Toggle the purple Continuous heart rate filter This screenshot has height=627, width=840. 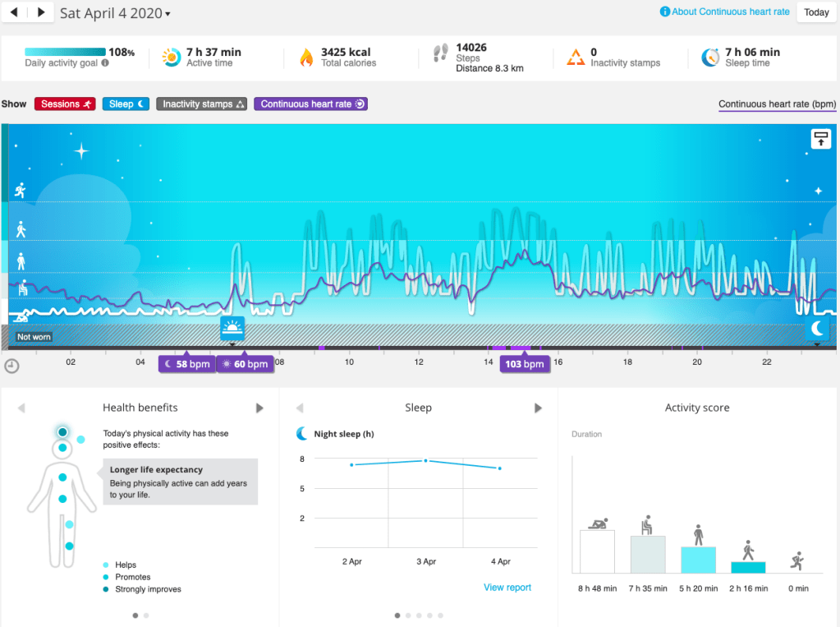pyautogui.click(x=310, y=104)
